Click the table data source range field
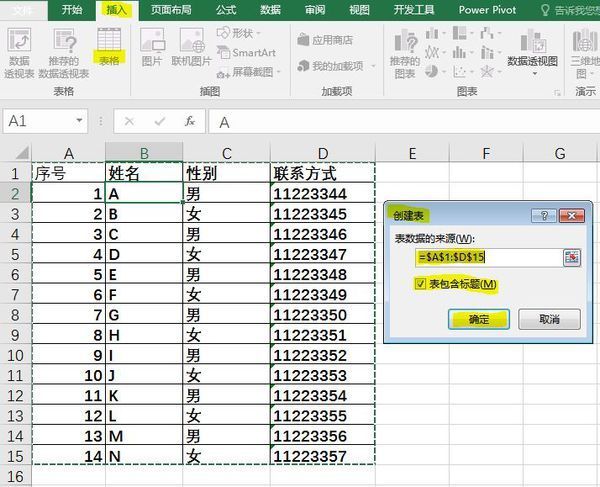Screen dimensions: 600x487 [488, 257]
